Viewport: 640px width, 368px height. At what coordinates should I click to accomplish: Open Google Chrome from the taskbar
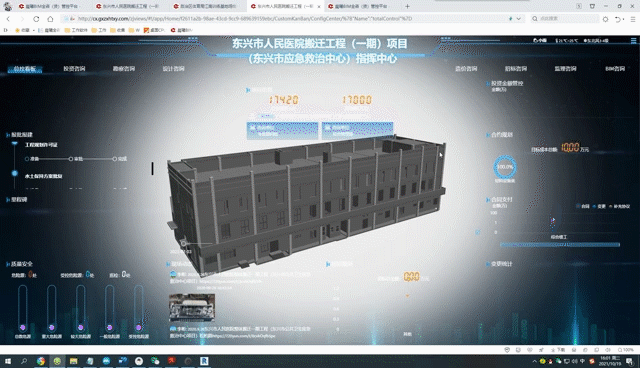(x=41, y=361)
